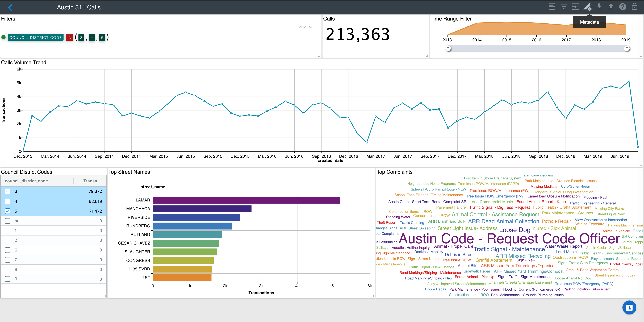The image size is (644, 322).
Task: Open the Metadata settings icon
Action: point(587,7)
